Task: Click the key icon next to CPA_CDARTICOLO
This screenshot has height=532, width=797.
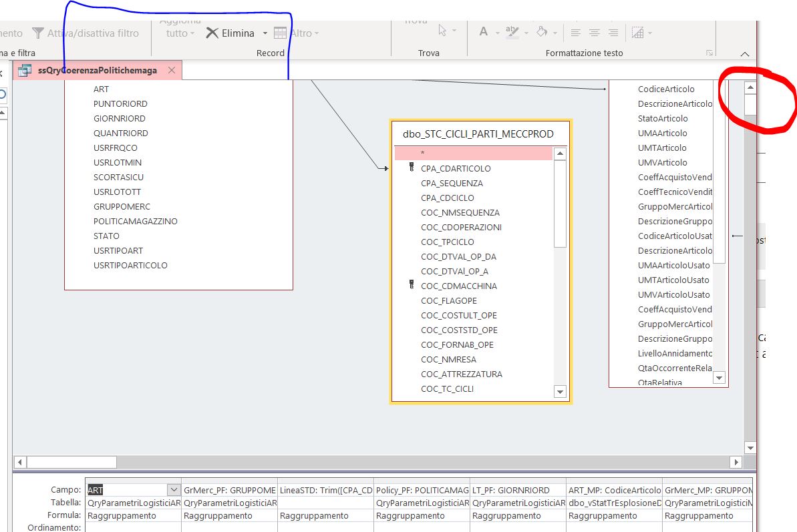Action: click(x=412, y=168)
